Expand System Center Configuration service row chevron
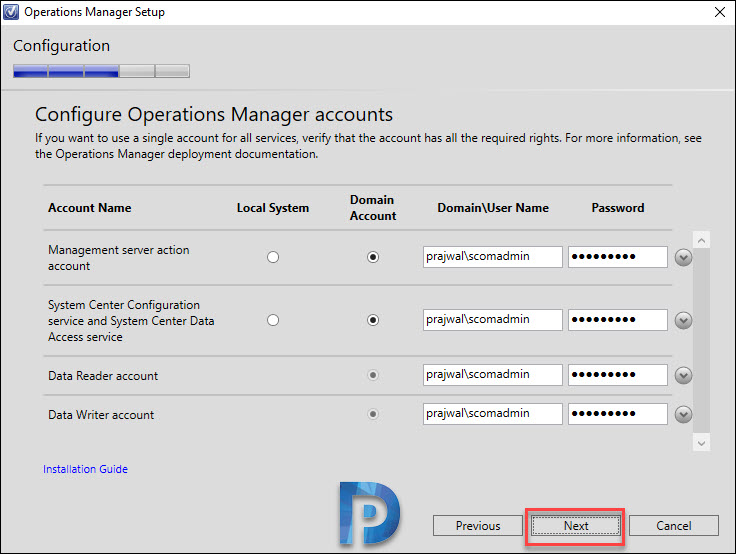The height and width of the screenshot is (554, 736). click(683, 320)
